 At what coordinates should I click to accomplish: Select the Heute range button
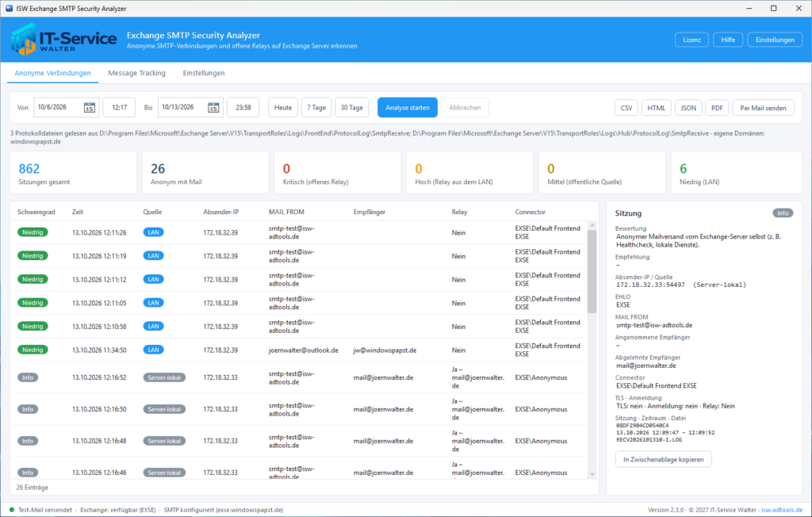(x=283, y=108)
